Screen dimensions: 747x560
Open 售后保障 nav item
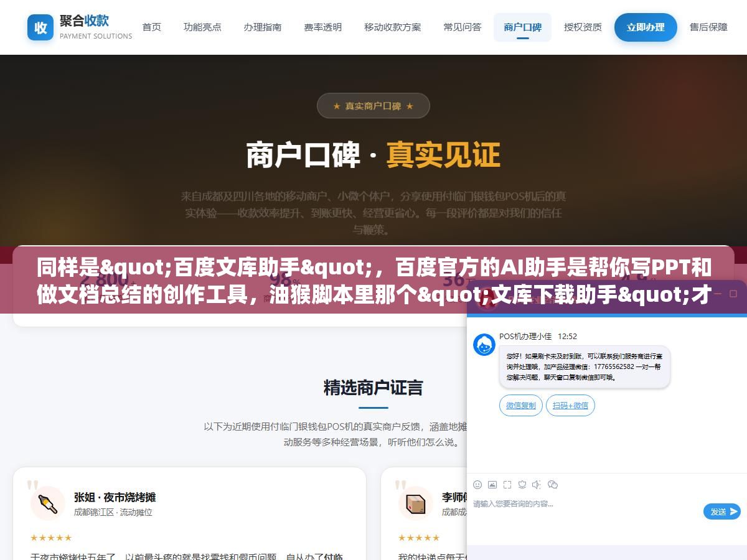708,27
